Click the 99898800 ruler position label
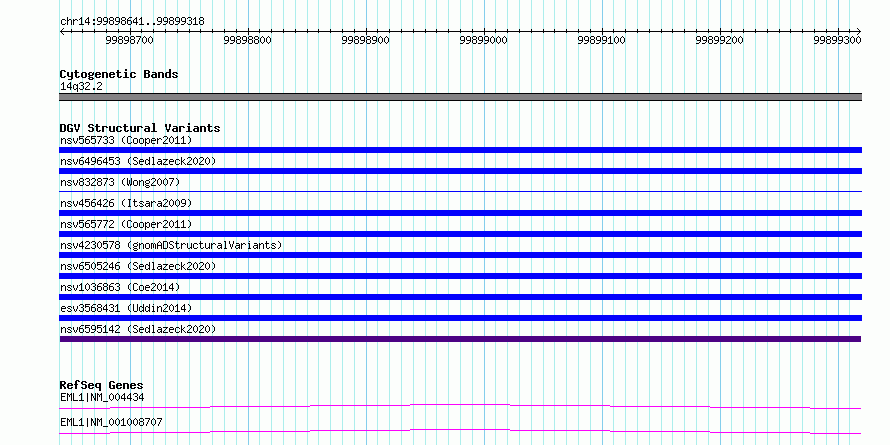The image size is (890, 445). pos(247,40)
